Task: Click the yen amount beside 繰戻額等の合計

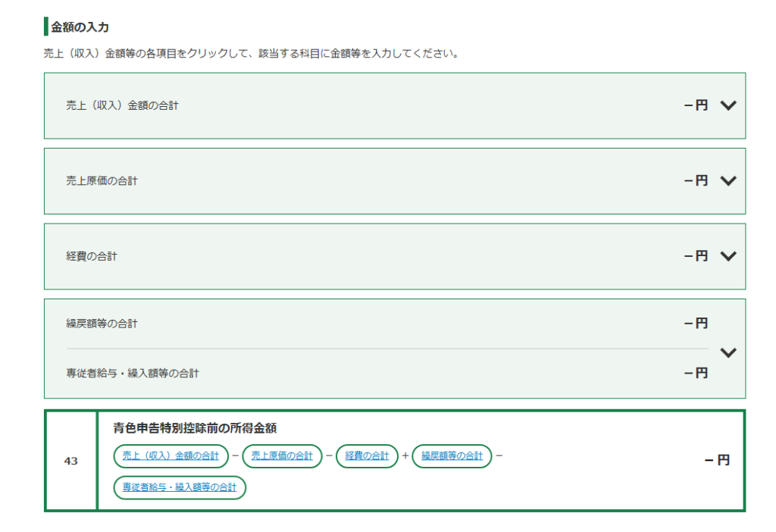Action: (x=696, y=324)
